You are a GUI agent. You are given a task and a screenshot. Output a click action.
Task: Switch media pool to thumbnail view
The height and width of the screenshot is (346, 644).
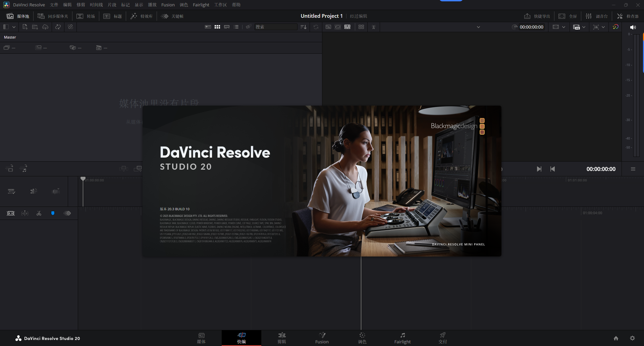pos(217,27)
